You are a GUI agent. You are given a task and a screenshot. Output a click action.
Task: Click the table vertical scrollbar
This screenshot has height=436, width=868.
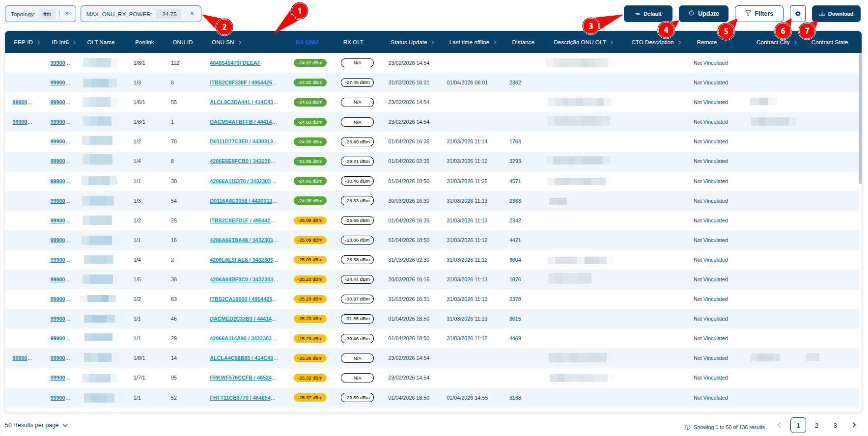coord(860,118)
